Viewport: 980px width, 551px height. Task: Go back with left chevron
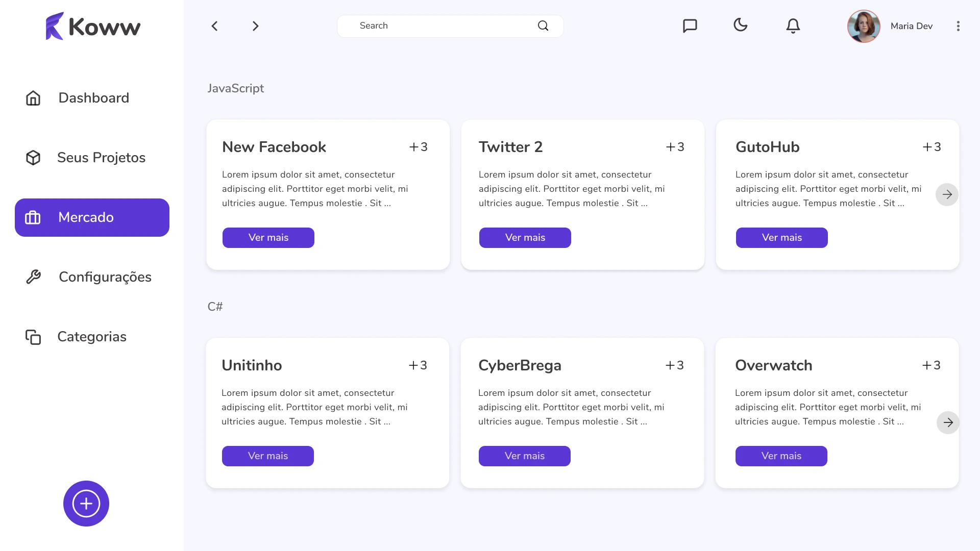pyautogui.click(x=214, y=26)
